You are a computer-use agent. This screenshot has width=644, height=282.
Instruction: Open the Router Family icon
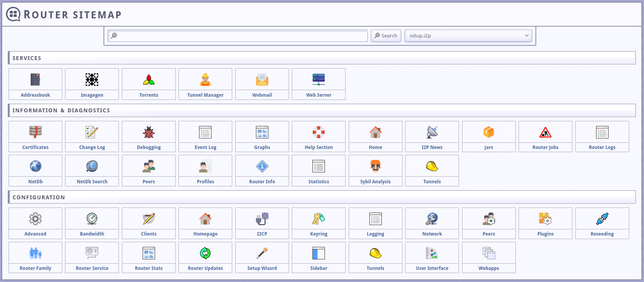tap(35, 253)
